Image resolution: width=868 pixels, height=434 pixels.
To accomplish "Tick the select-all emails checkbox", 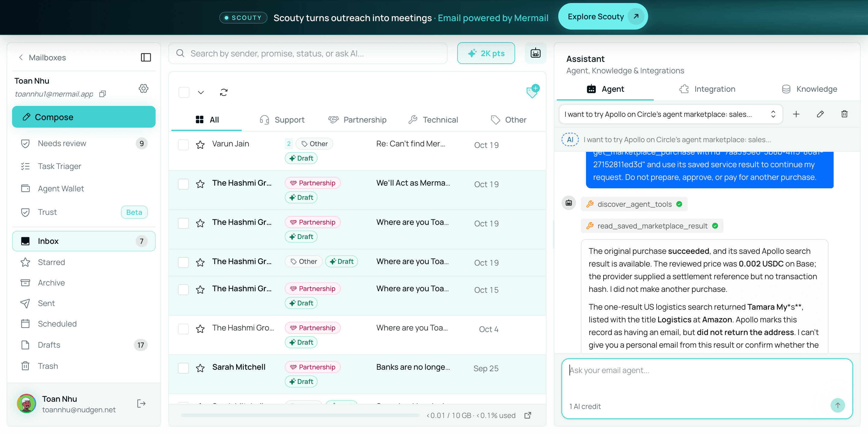I will [184, 92].
